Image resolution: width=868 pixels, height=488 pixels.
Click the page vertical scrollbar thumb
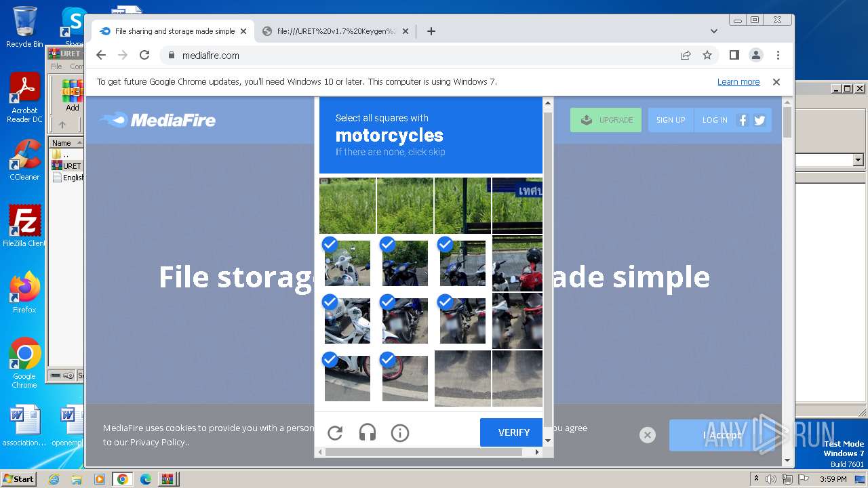click(x=787, y=122)
